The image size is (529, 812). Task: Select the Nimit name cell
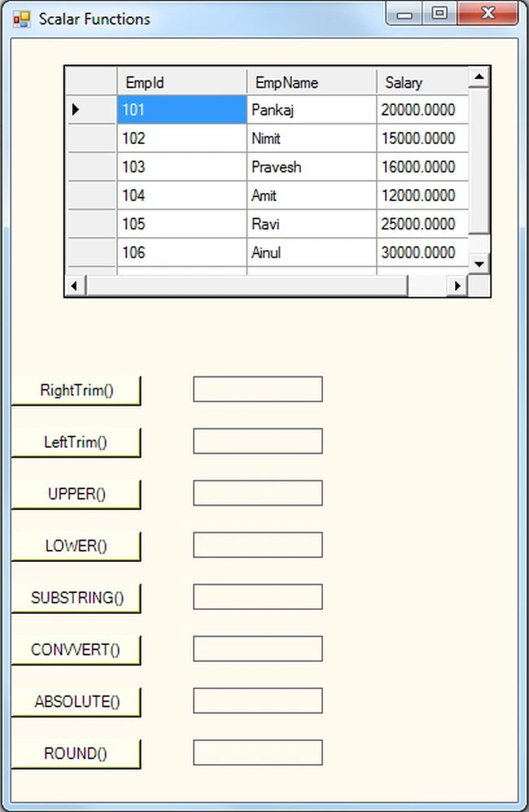[x=312, y=138]
